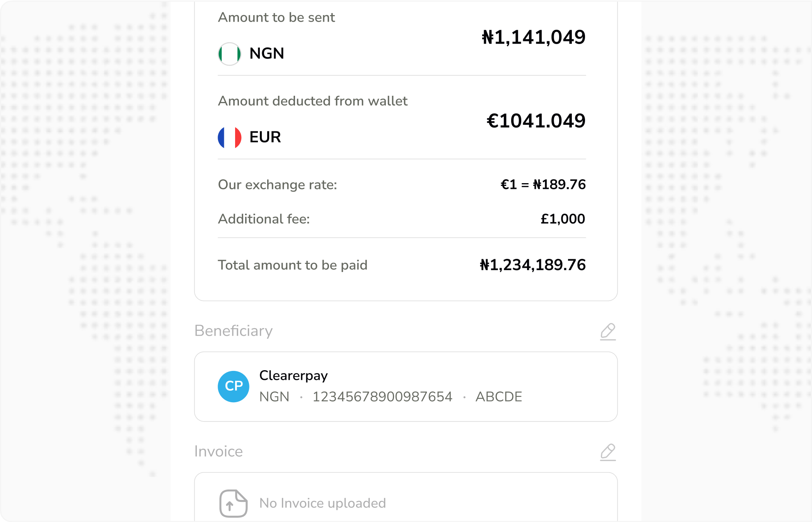Viewport: 812px width, 522px height.
Task: Click the EUR currency label
Action: tap(265, 137)
